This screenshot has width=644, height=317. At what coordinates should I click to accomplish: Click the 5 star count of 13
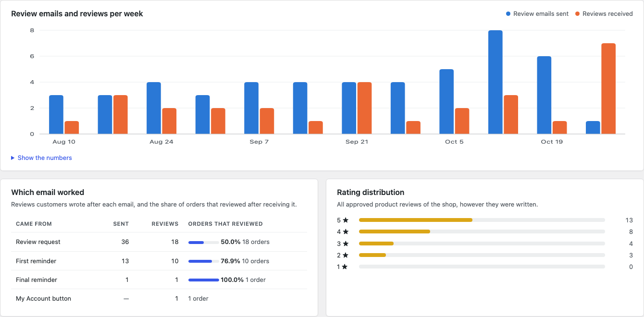tap(629, 220)
